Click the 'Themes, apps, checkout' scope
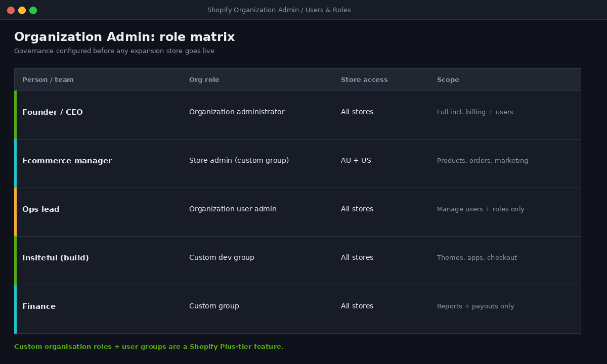This screenshot has height=364, width=607. pos(477,257)
